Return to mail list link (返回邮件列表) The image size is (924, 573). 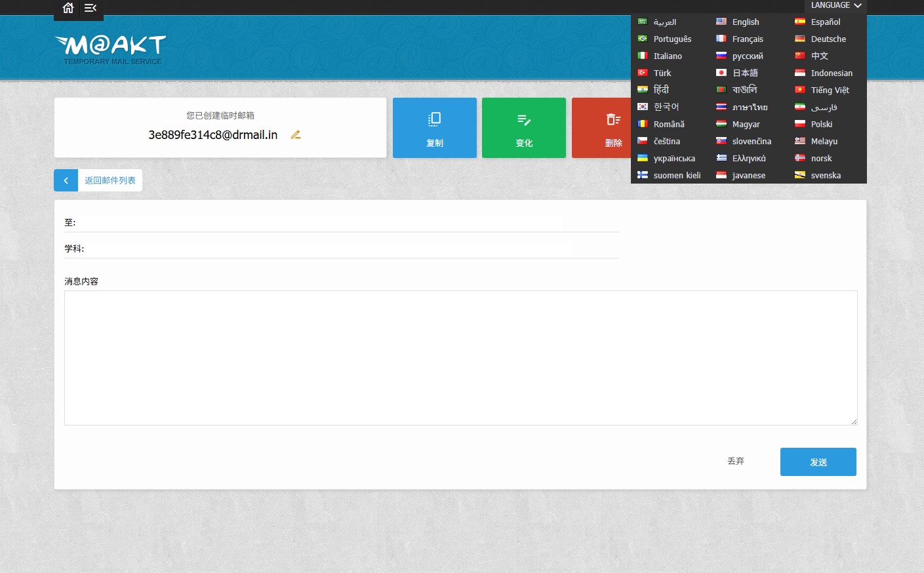(110, 180)
